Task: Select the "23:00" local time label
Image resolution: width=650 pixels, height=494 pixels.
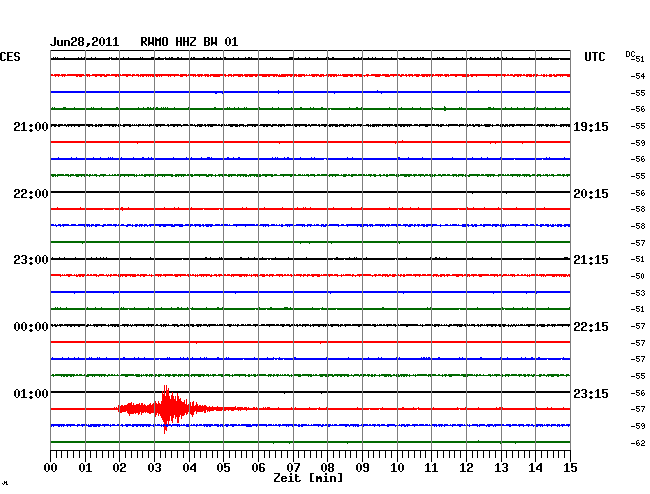Action: coord(31,260)
